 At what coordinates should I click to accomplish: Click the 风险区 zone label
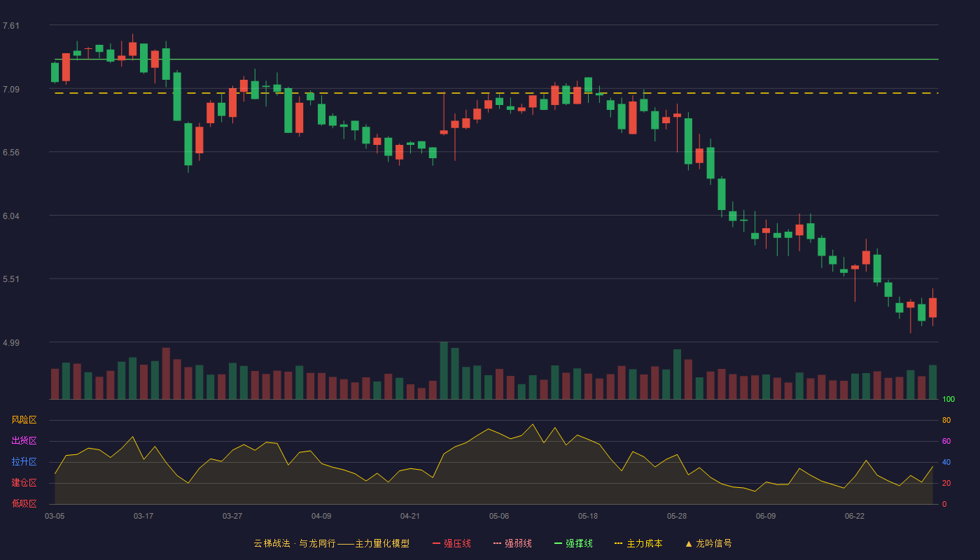(x=24, y=420)
